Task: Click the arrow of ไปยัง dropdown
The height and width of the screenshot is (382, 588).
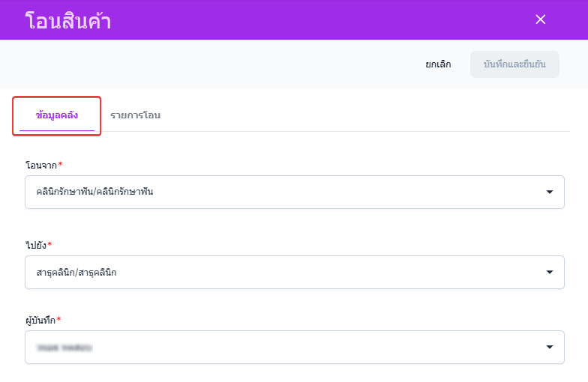Action: tap(549, 273)
